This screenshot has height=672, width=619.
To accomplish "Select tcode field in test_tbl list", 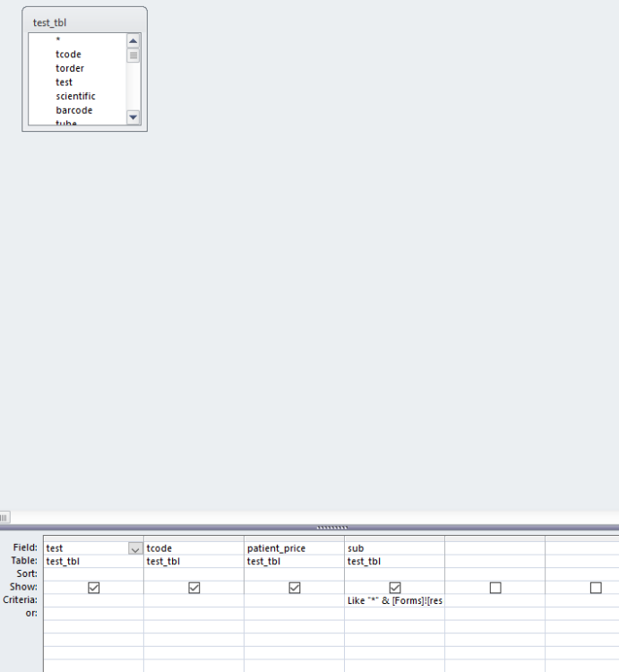I will click(x=68, y=55).
